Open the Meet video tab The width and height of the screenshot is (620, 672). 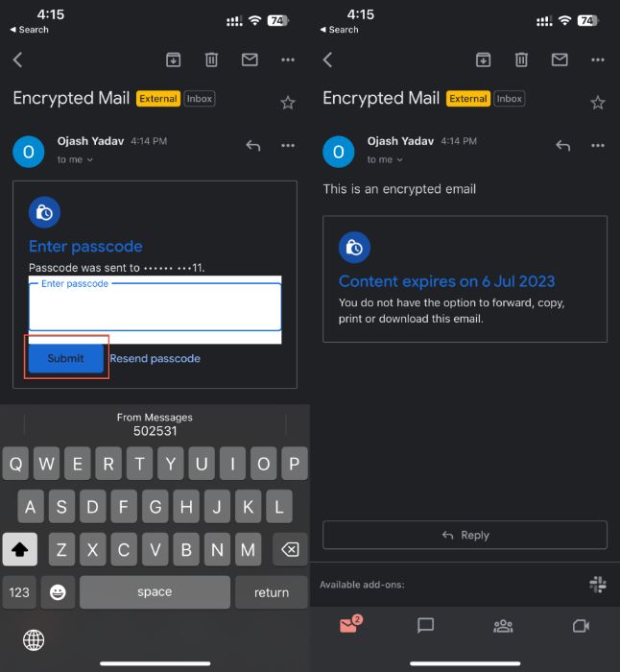point(581,626)
